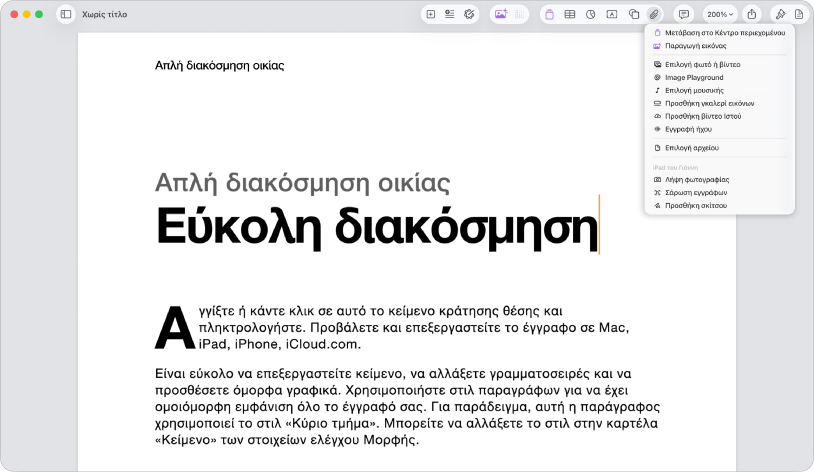
Task: Click the purple image generation toolbar icon
Action: (x=501, y=15)
